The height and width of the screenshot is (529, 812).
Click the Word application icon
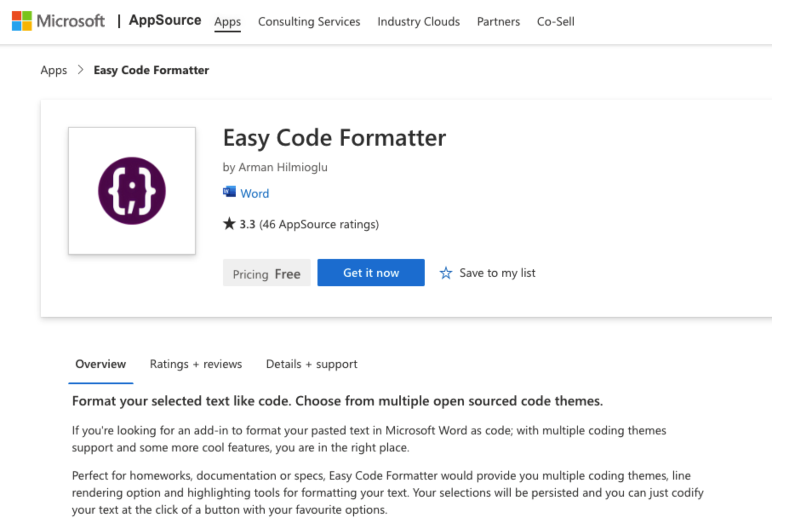(229, 193)
